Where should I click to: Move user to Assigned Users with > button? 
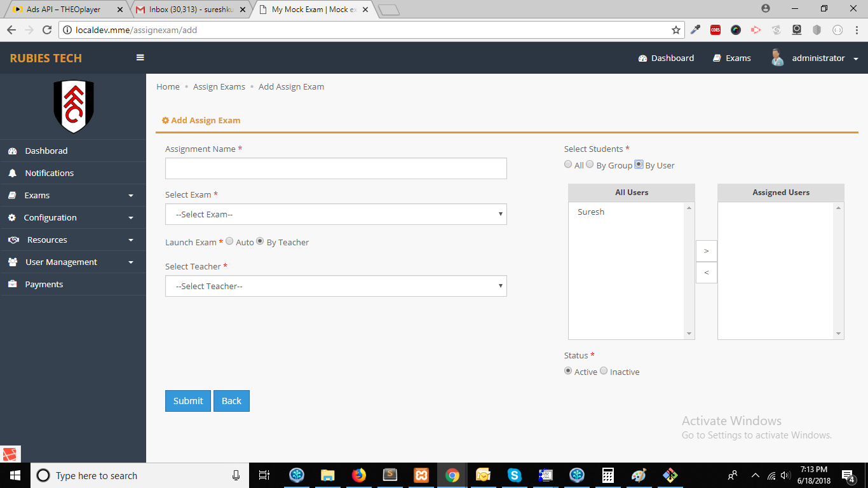coord(707,251)
